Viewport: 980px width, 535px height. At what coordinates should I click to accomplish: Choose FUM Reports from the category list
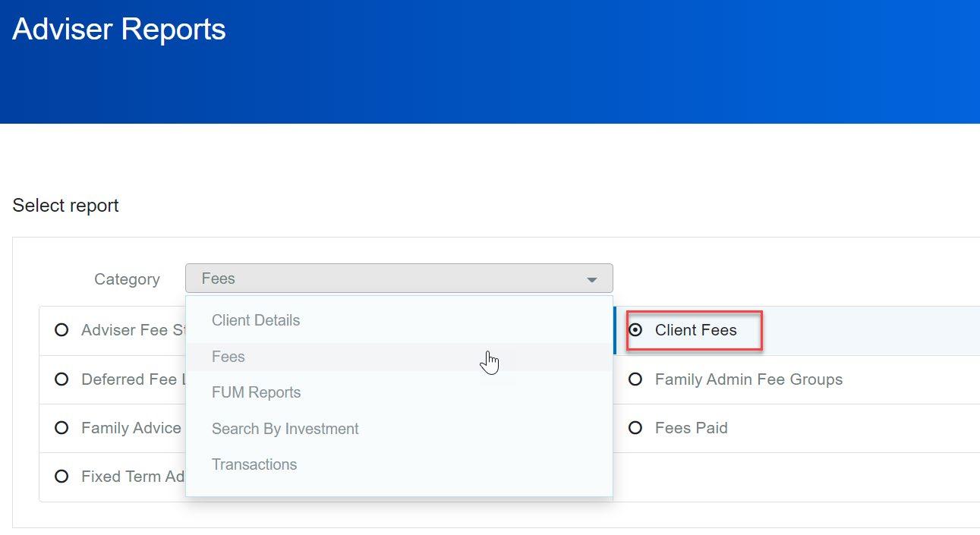point(399,392)
